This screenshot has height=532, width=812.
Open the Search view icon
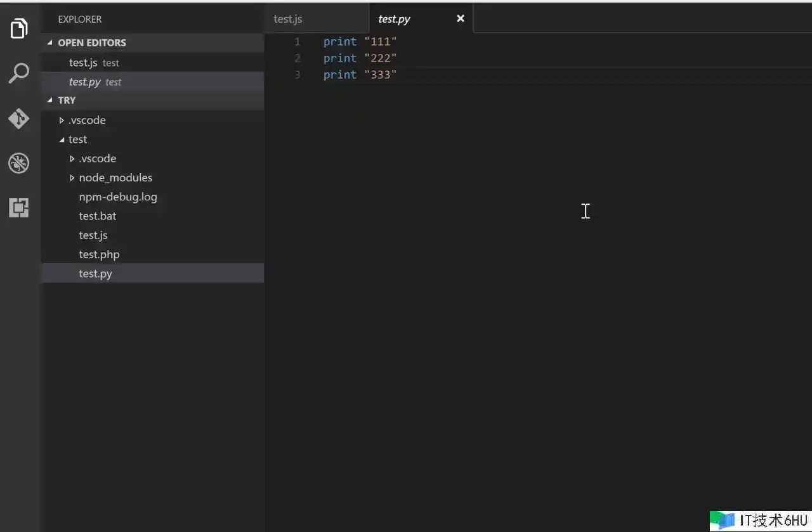19,74
